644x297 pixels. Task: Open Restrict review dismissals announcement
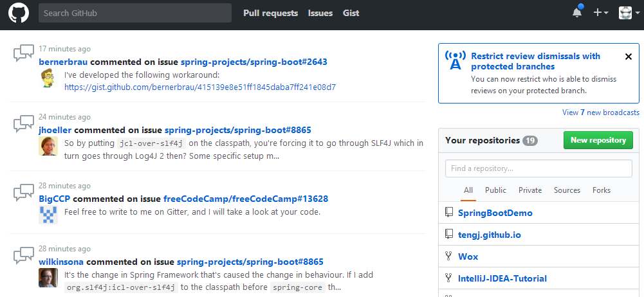(x=535, y=61)
